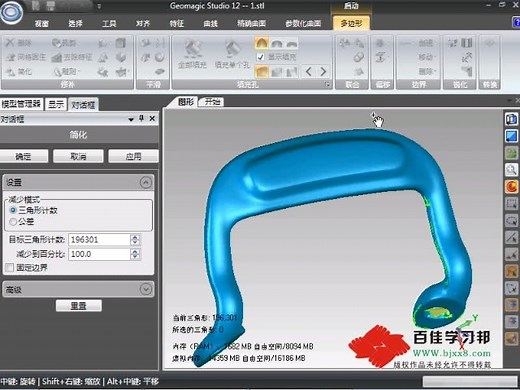Select the 公差 tolerance radio button
Image resolution: width=520 pixels, height=390 pixels.
click(13, 221)
